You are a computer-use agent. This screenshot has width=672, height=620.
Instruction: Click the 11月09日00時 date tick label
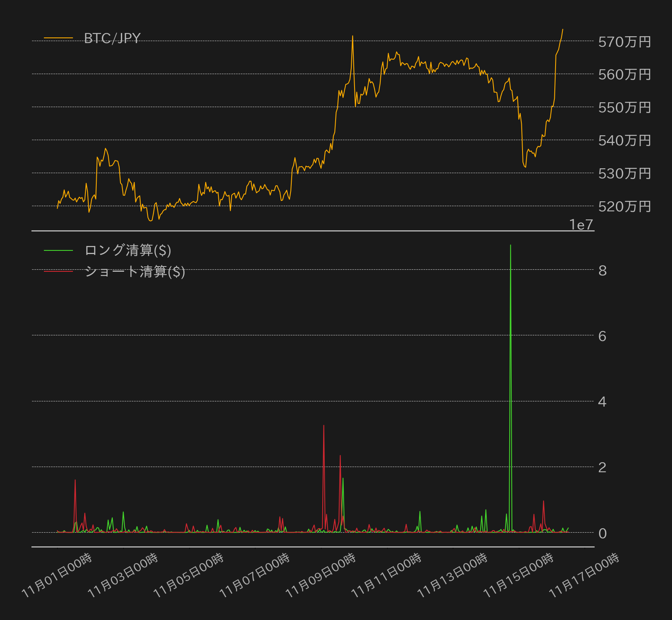[321, 575]
